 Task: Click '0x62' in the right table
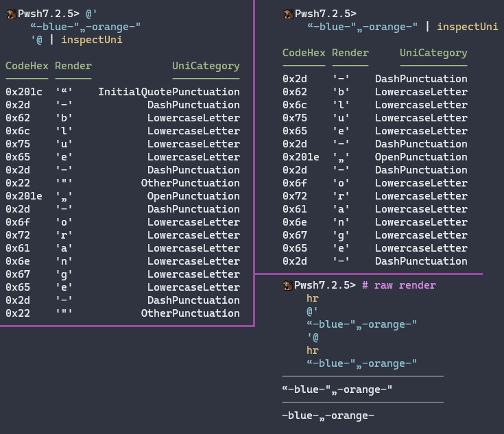tap(295, 92)
